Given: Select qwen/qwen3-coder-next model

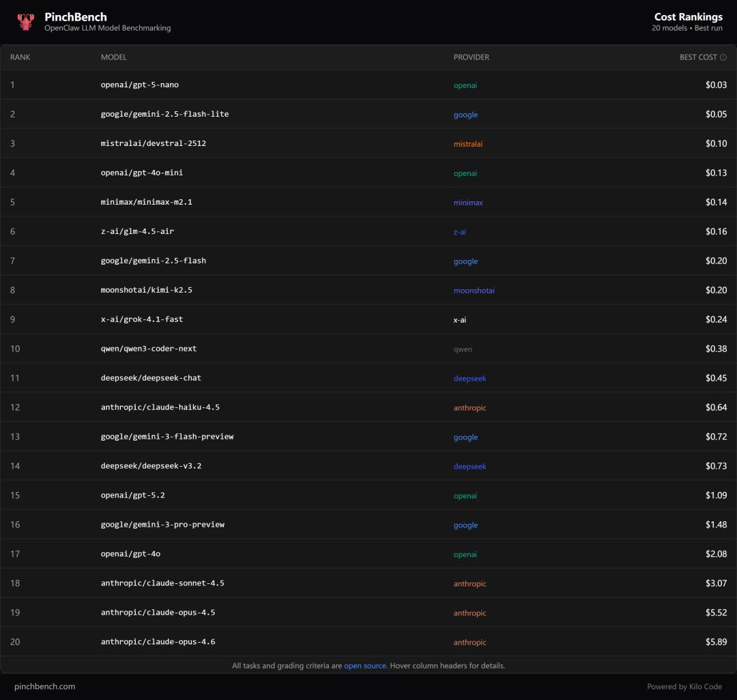Looking at the screenshot, I should (x=149, y=349).
